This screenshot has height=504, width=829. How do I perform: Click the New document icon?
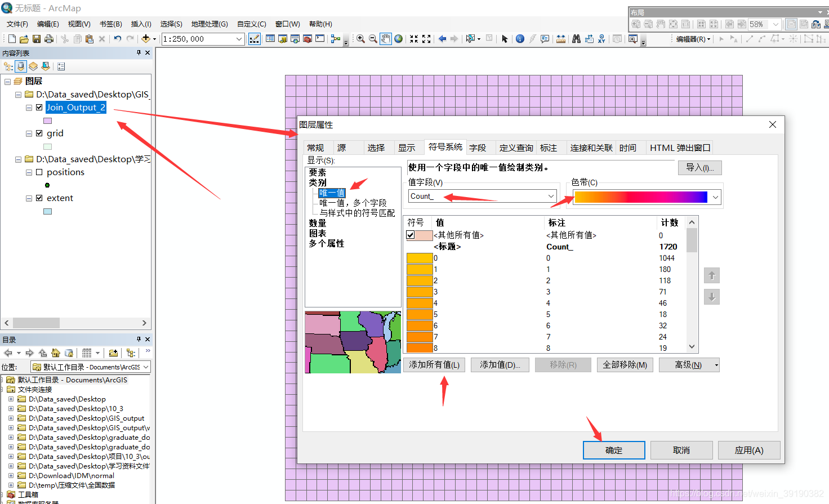pos(12,39)
